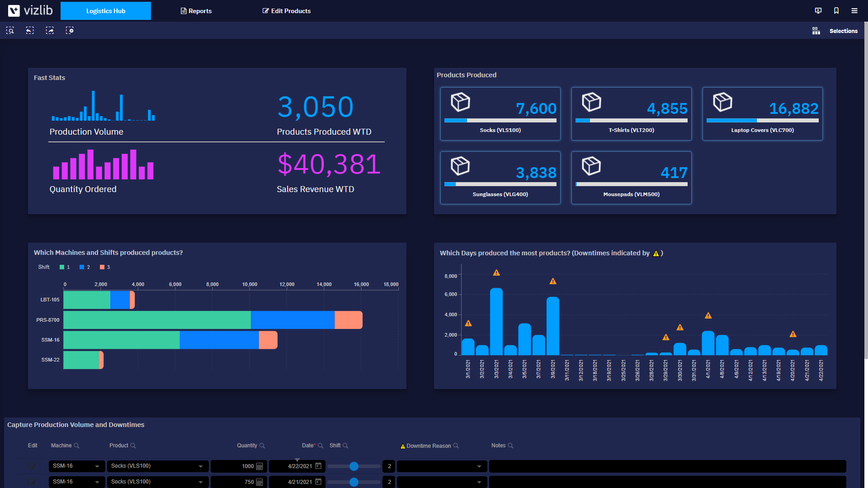Viewport: 868px width, 488px height.
Task: Open presentation screen icon in top bar
Action: point(818,11)
